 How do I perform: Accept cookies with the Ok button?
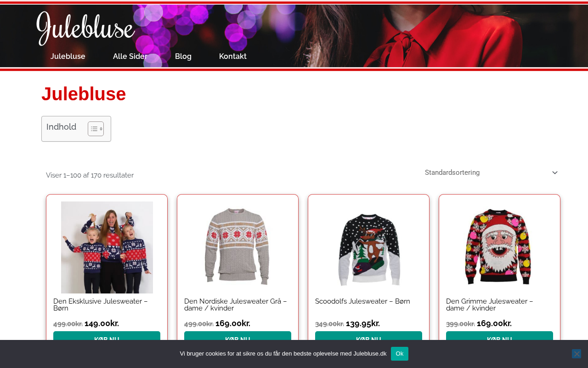400,354
